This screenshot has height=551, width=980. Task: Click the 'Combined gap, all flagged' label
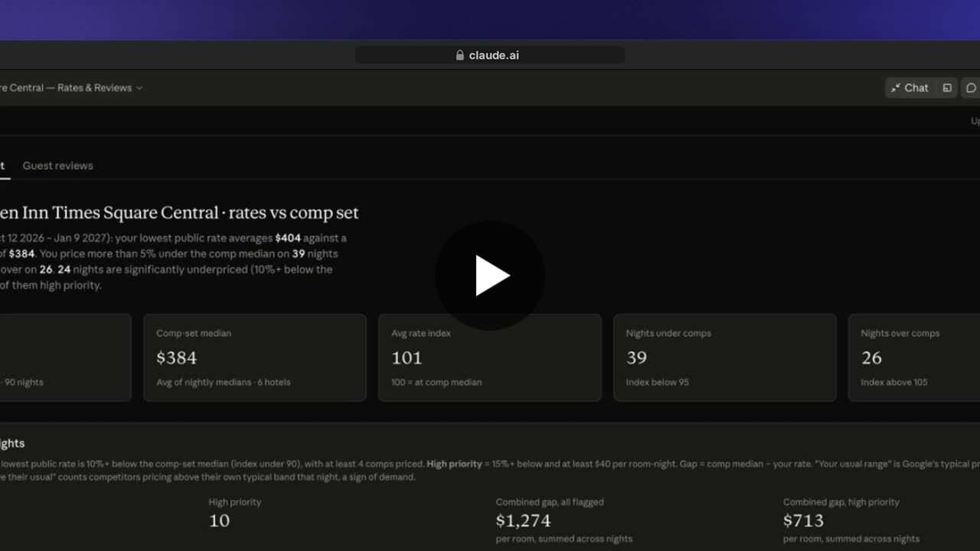(550, 502)
